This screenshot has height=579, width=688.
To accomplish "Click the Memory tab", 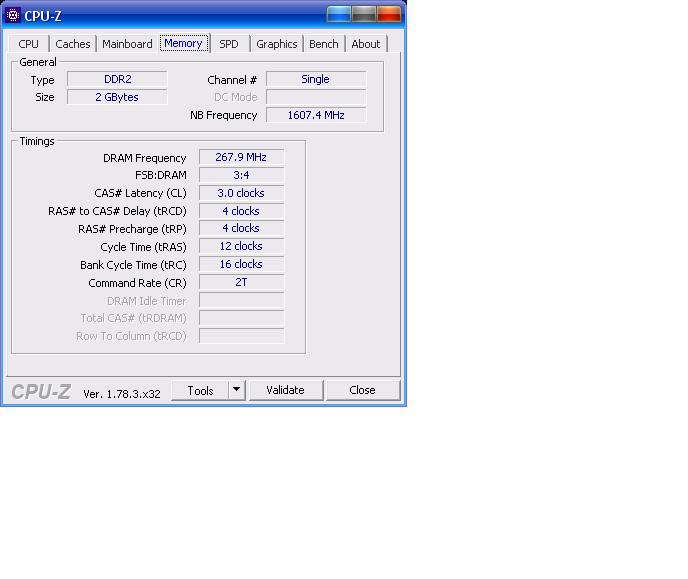I will (183, 43).
